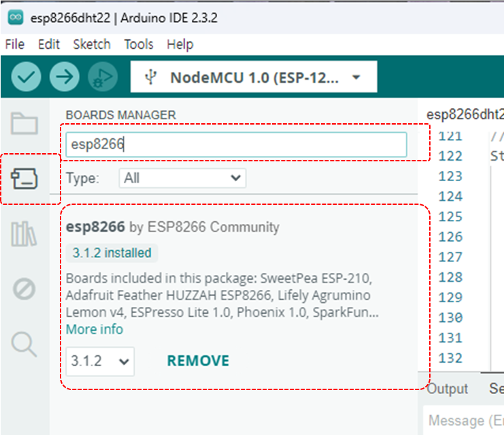
Task: Click the 'esp8266' package title
Action: pos(95,227)
